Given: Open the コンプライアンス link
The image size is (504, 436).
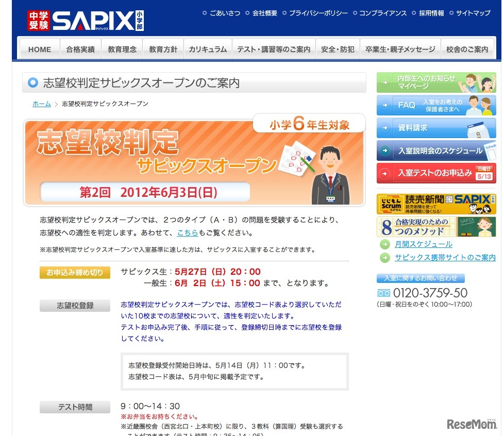Looking at the screenshot, I should (x=382, y=13).
